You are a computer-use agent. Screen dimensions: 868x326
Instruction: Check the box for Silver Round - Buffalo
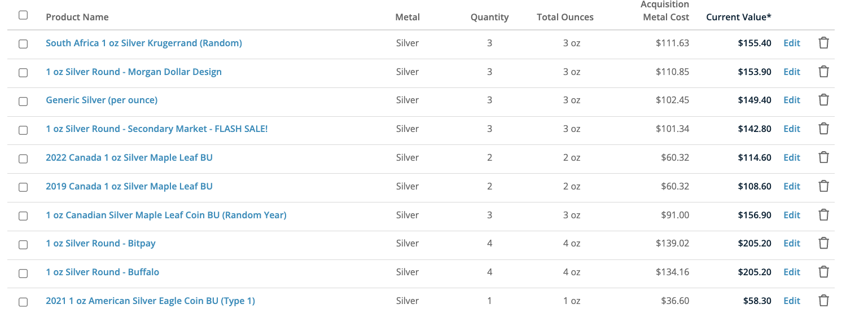point(23,273)
